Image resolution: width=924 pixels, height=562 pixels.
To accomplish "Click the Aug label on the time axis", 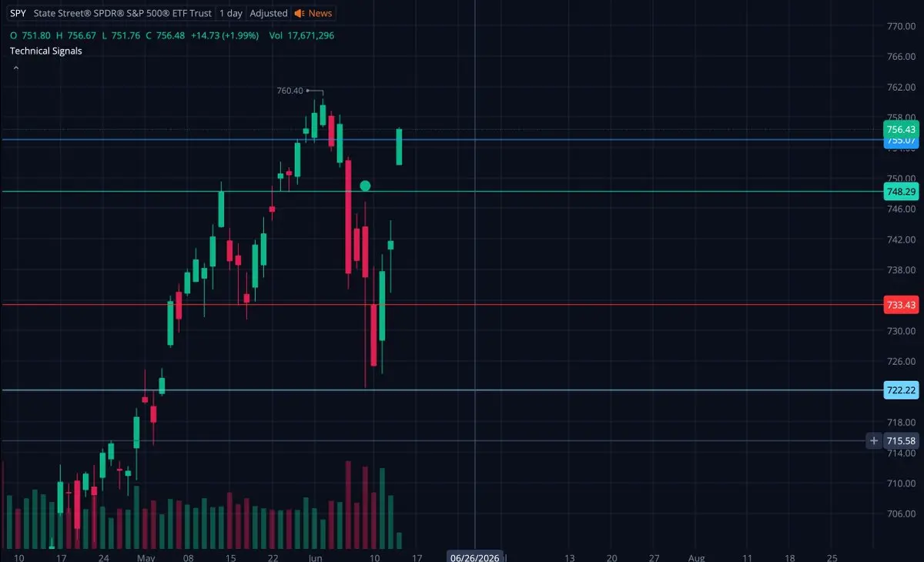I will pos(696,557).
